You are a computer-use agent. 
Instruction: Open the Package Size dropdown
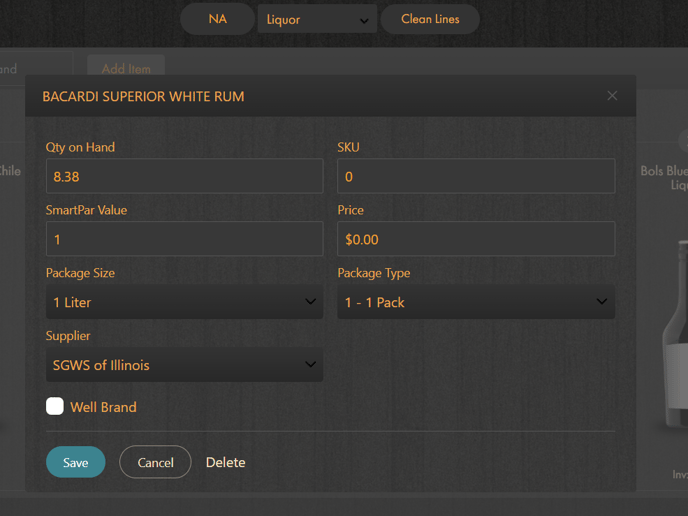point(184,302)
